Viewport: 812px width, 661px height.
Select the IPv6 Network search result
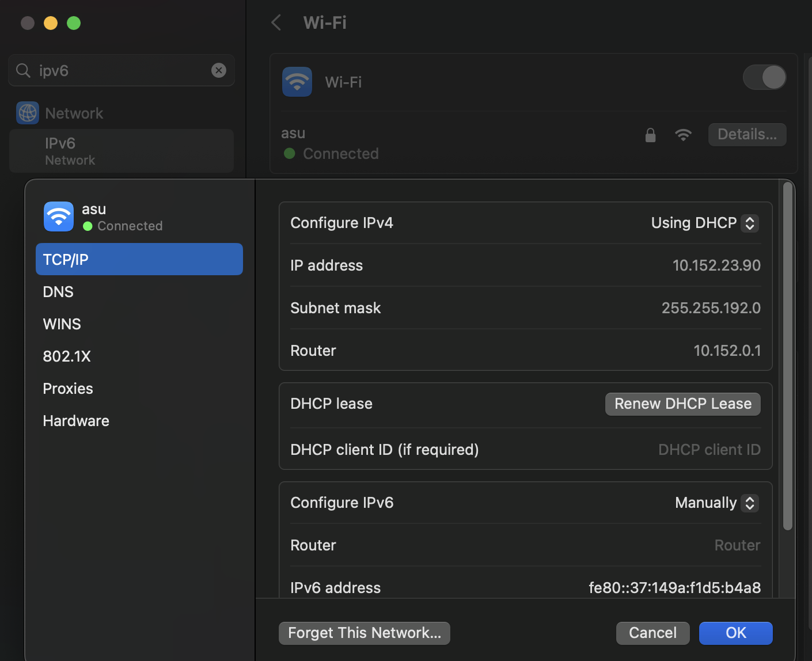pyautogui.click(x=121, y=150)
